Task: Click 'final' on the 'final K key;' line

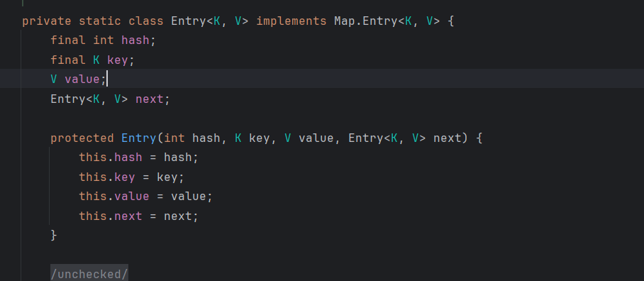Action: point(68,60)
